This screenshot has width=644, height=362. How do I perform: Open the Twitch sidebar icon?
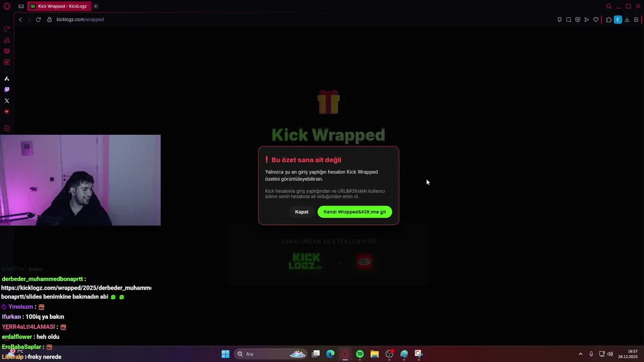7,89
